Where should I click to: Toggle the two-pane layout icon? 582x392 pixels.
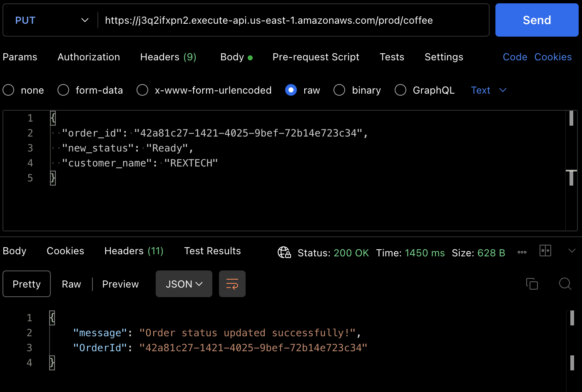pyautogui.click(x=545, y=251)
